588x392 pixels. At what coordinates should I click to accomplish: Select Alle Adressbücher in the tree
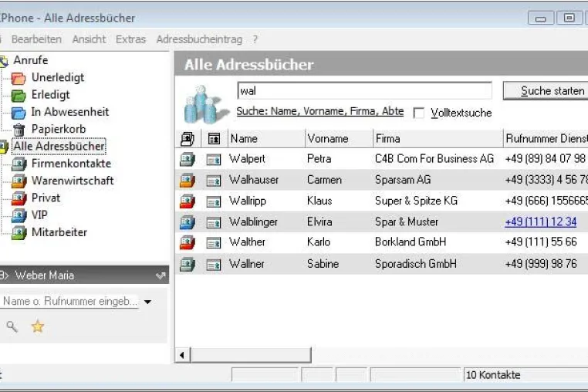[x=59, y=147]
